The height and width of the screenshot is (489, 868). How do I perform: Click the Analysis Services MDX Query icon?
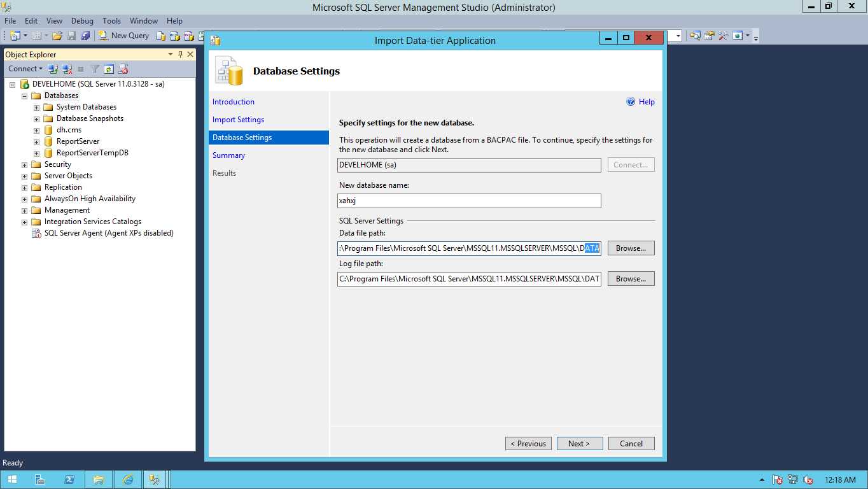pyautogui.click(x=174, y=36)
